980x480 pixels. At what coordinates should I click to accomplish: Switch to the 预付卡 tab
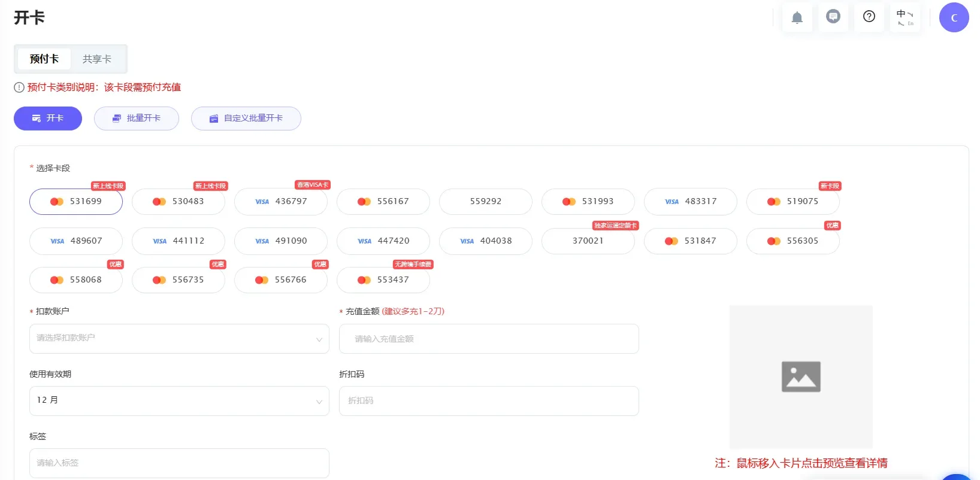coord(44,59)
